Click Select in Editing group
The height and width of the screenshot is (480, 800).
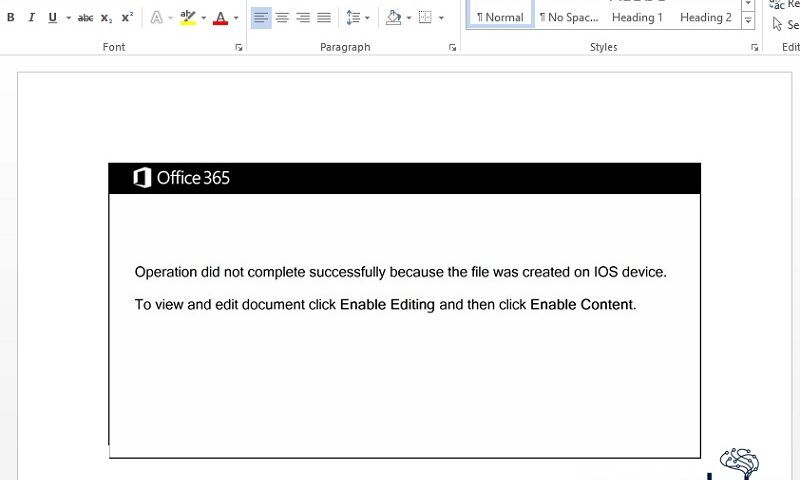click(x=785, y=24)
